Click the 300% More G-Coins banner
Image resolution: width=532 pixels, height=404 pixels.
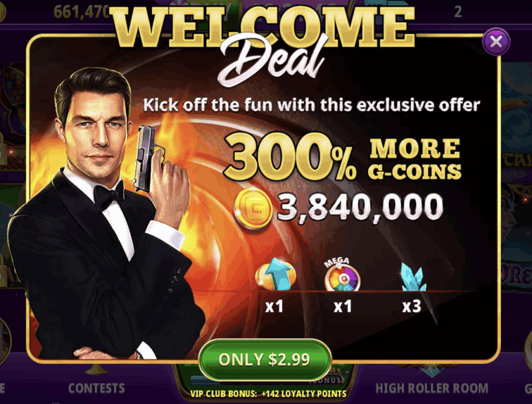(x=343, y=157)
